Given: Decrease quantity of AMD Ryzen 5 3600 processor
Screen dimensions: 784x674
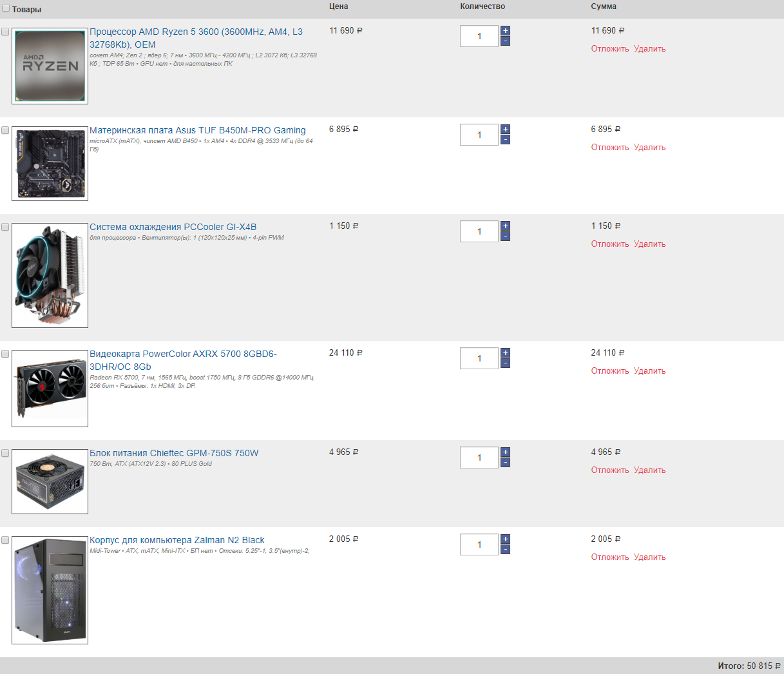Looking at the screenshot, I should click(505, 41).
